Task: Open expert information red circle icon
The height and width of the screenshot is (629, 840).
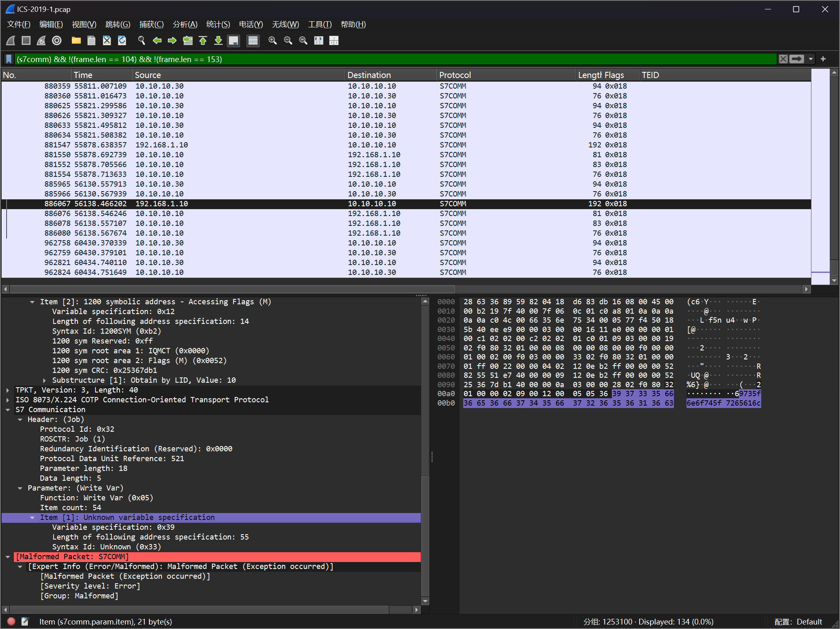Action: tap(11, 622)
